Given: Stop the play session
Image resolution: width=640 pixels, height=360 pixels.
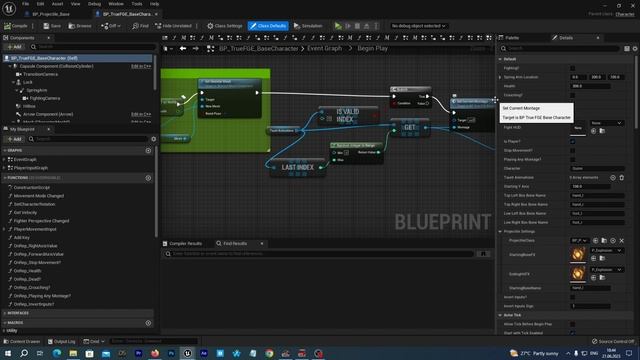Looking at the screenshot, I should click(x=358, y=26).
